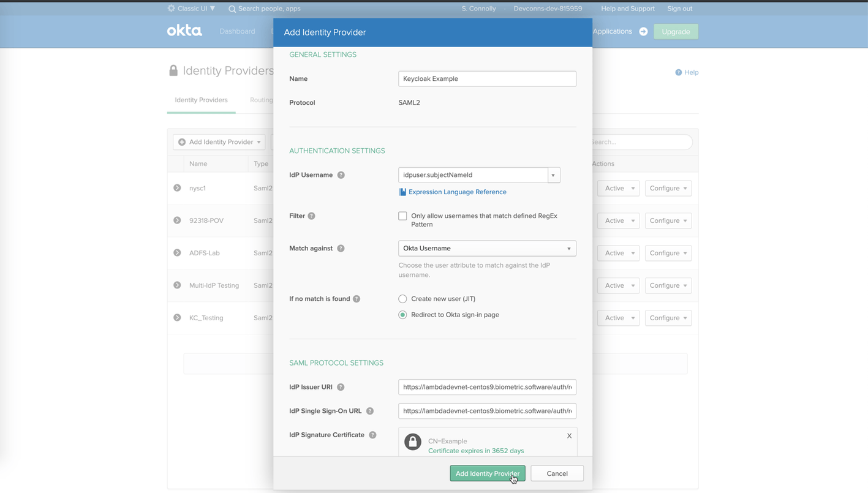Select Redirect to Okta sign-in page option

click(402, 314)
